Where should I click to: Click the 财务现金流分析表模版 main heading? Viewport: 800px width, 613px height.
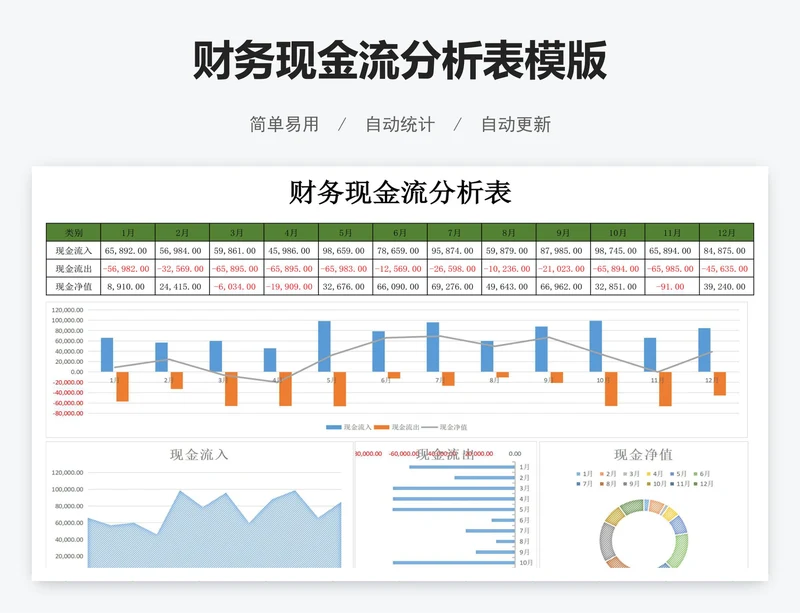(x=400, y=60)
